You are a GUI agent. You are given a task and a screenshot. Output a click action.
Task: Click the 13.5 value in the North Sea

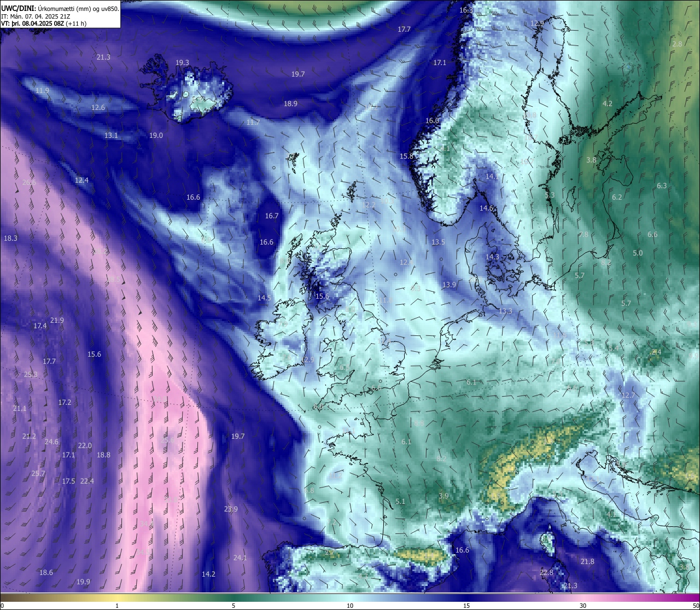pyautogui.click(x=438, y=242)
